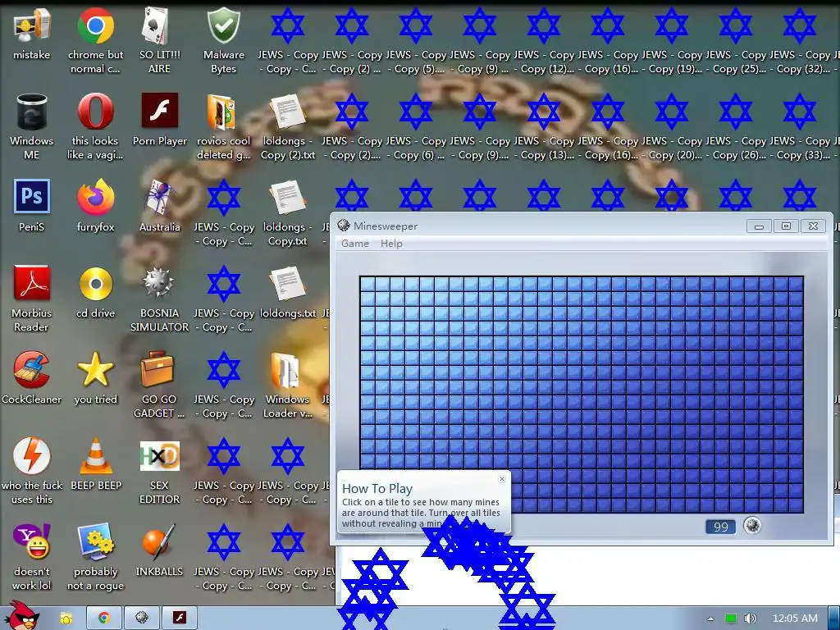Open the Game menu in Minesweeper
Screen dimensions: 840x630
click(x=354, y=243)
